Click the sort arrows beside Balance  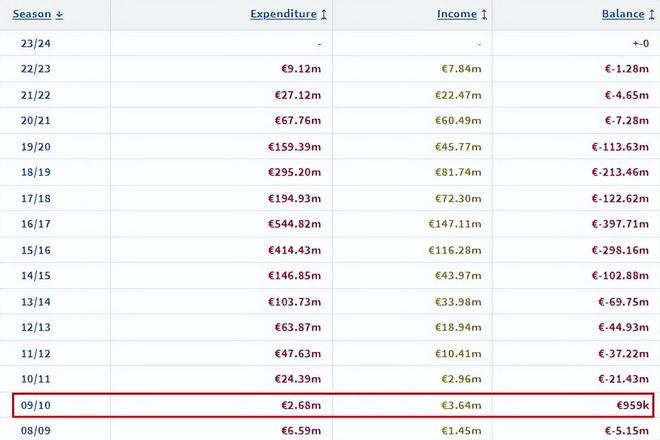tap(652, 15)
